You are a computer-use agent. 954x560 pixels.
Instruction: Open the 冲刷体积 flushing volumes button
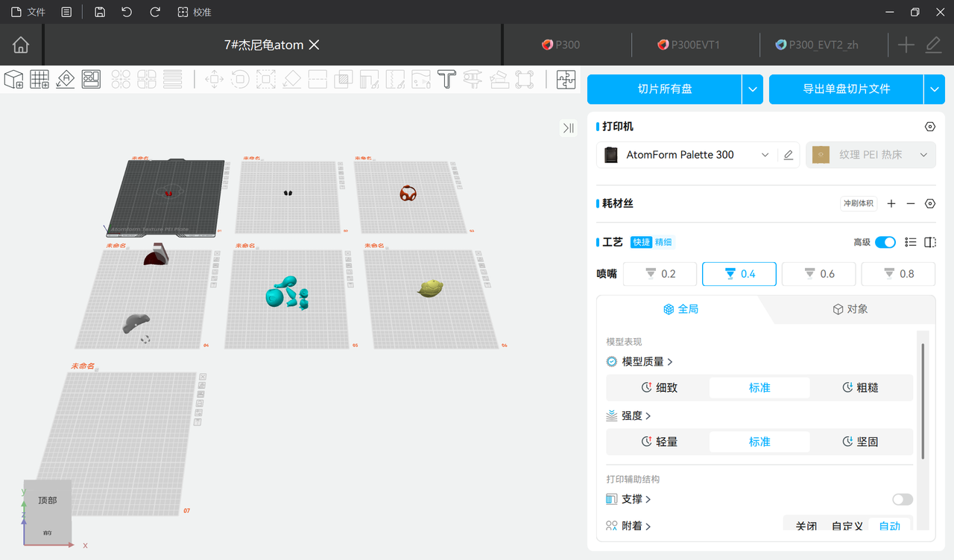(x=859, y=203)
